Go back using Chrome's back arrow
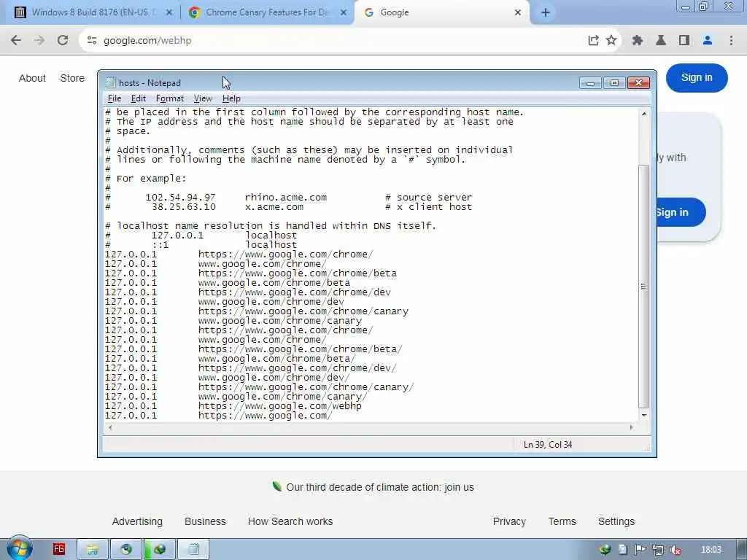Screen dimensions: 747x560 point(16,41)
